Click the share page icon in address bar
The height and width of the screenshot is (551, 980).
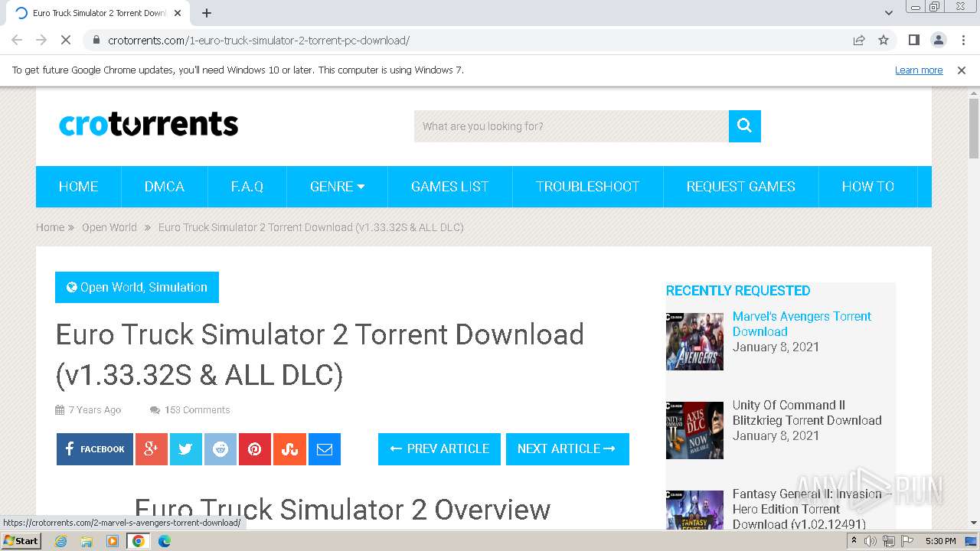click(x=859, y=40)
